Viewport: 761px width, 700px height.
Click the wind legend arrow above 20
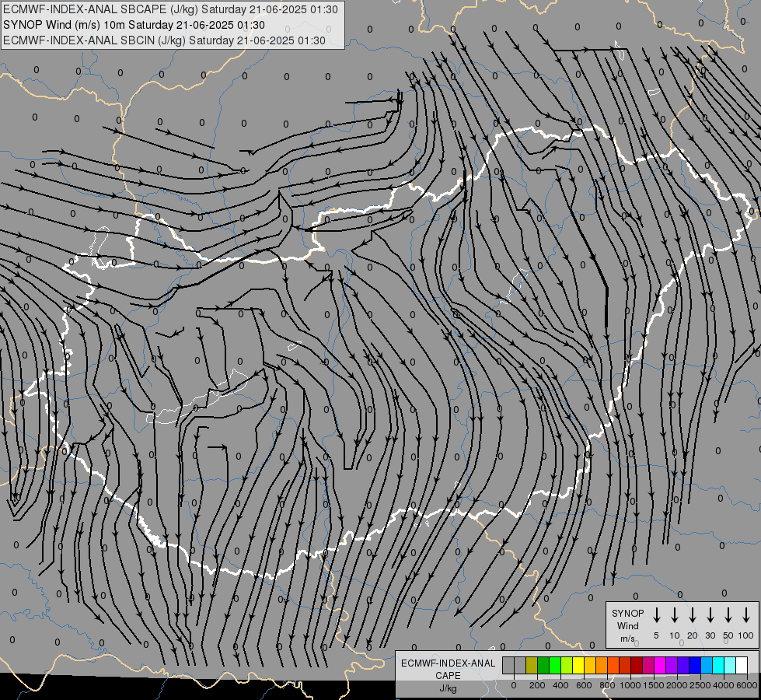(693, 615)
